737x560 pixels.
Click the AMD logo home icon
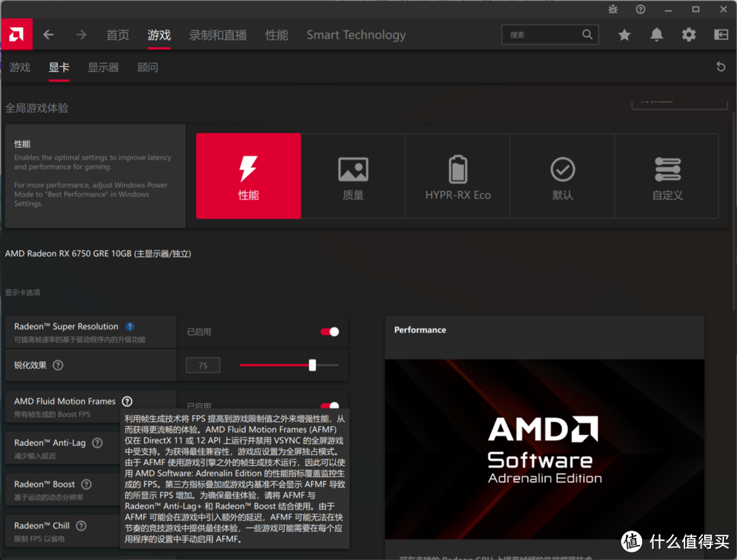pyautogui.click(x=16, y=34)
